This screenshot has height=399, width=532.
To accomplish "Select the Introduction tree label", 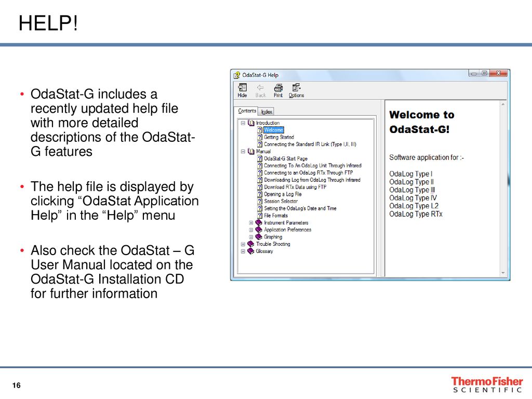I will tap(268, 123).
